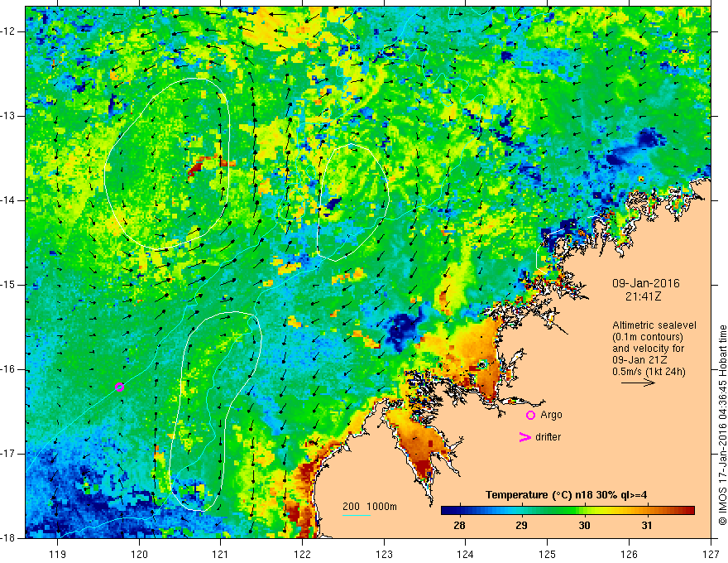The height and width of the screenshot is (563, 728).
Task: Click the 124 longitude axis label
Action: click(466, 554)
